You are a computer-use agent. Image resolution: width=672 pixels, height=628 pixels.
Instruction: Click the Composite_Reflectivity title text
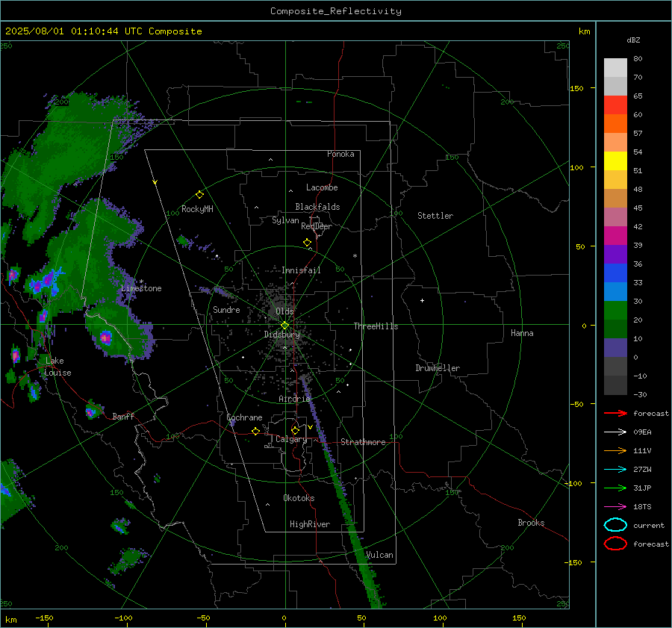[x=336, y=11]
